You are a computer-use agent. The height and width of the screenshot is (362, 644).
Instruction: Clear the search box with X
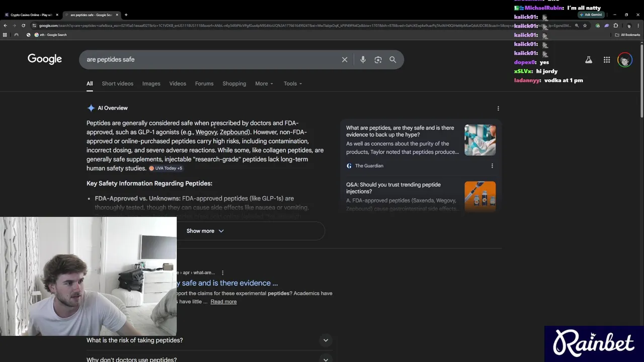click(345, 59)
